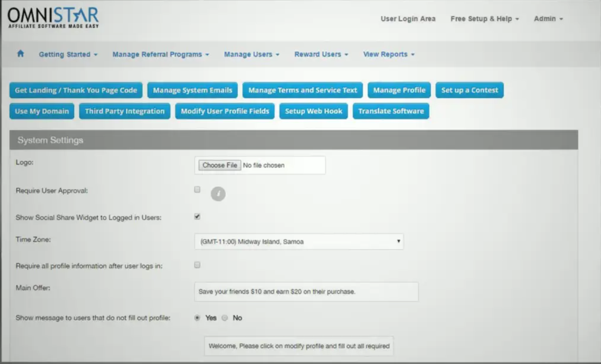Click the info icon beside Require User Approval
Viewport: 601px width, 364px height.
[x=218, y=193]
